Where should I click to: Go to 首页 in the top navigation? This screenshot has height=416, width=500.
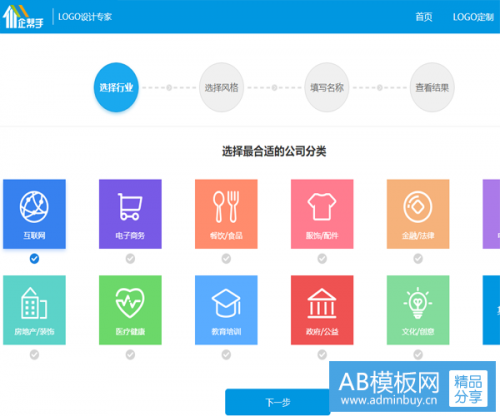pyautogui.click(x=424, y=17)
